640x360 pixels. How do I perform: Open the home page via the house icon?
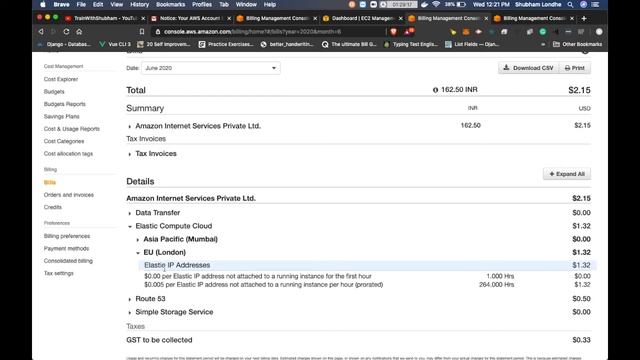click(x=79, y=31)
